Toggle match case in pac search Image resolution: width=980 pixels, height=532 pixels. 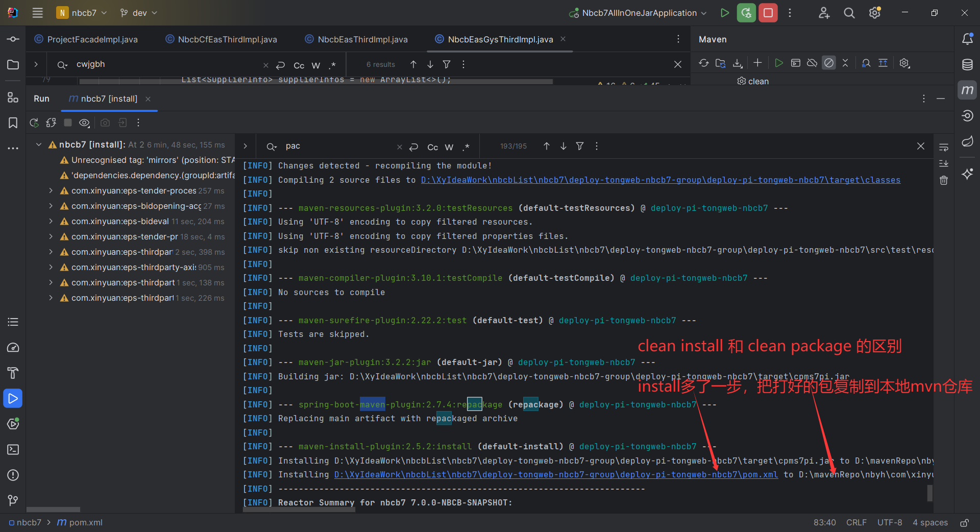tap(433, 147)
